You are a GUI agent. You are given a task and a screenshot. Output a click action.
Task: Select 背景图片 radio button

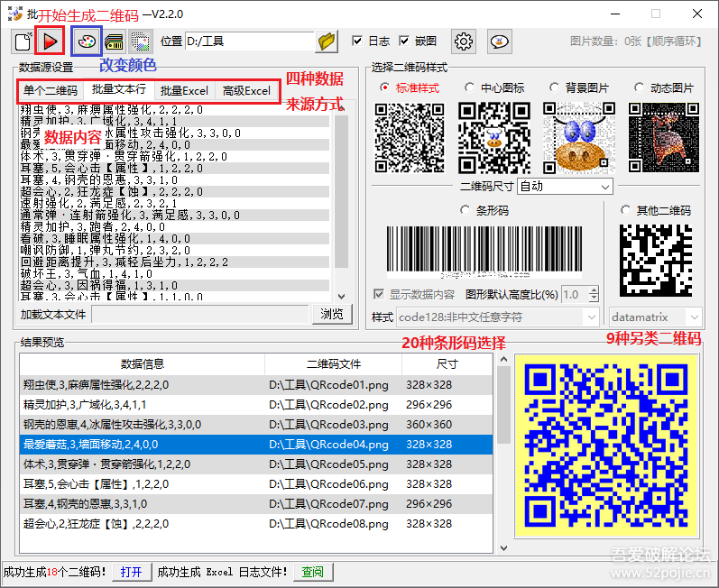coord(555,87)
